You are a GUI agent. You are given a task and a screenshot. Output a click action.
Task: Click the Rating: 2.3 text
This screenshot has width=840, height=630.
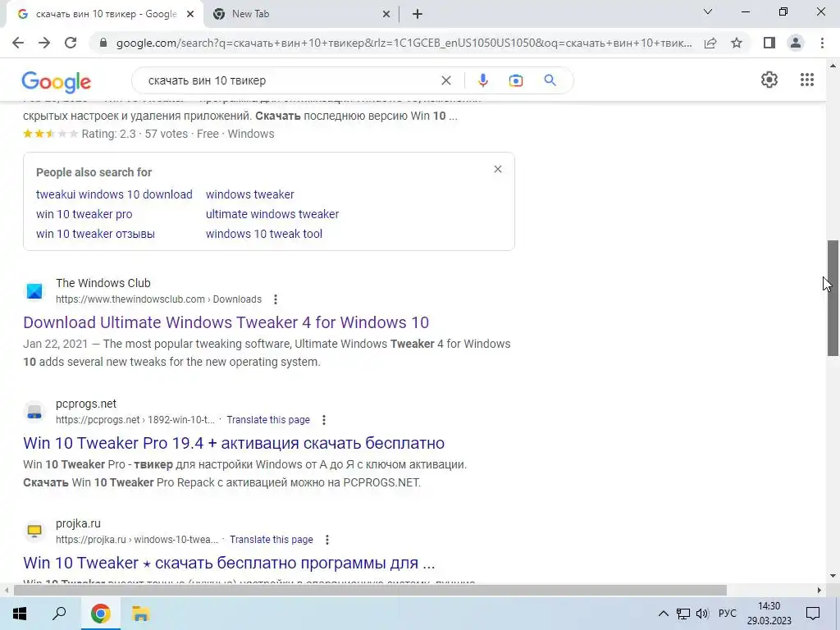pyautogui.click(x=109, y=134)
